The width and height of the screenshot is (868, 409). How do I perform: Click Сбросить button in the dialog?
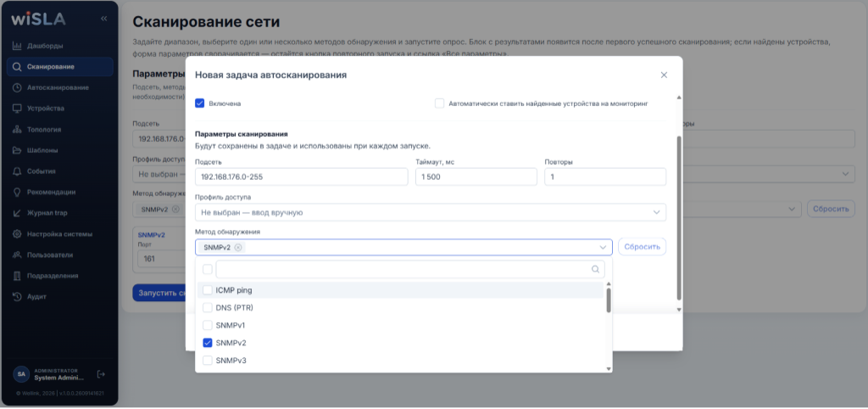click(x=643, y=247)
